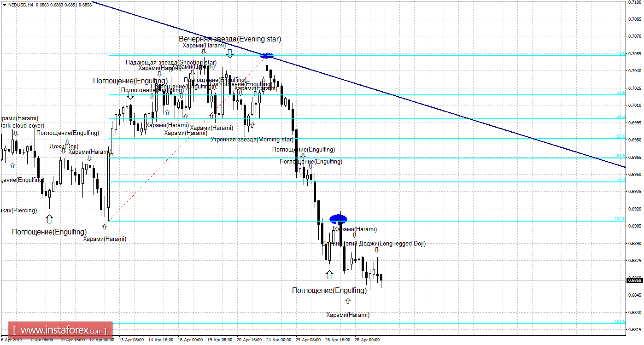Click the large up arrow above bottom-left Engulfing label
The width and height of the screenshot is (644, 345).
49,219
